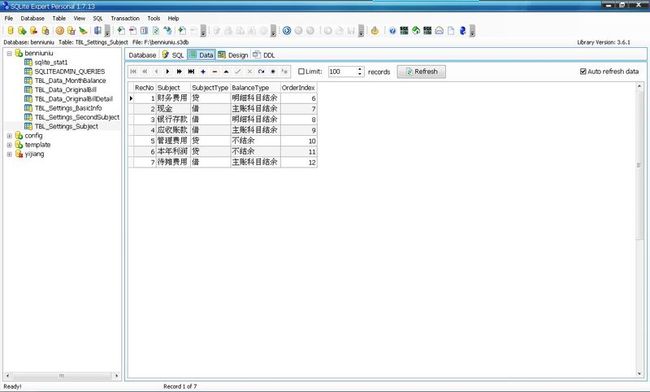Expand the template database node
Image resolution: width=650 pixels, height=392 pixels.
tap(9, 145)
